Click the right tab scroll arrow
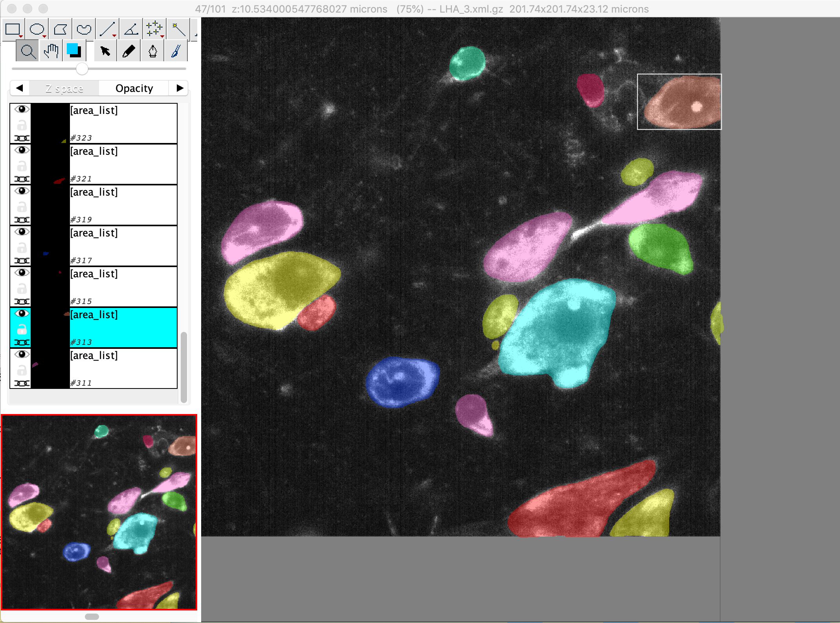This screenshot has width=840, height=623. pos(180,88)
